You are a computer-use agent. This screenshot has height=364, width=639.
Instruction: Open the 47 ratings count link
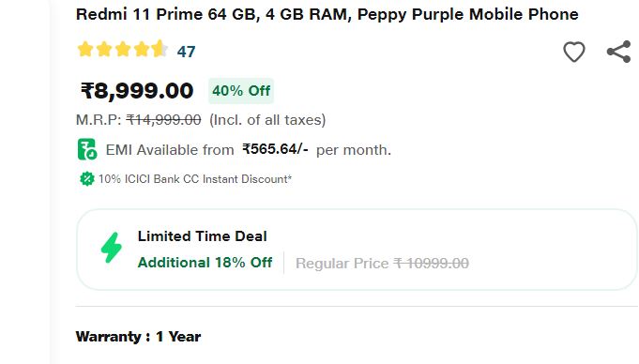pos(186,52)
